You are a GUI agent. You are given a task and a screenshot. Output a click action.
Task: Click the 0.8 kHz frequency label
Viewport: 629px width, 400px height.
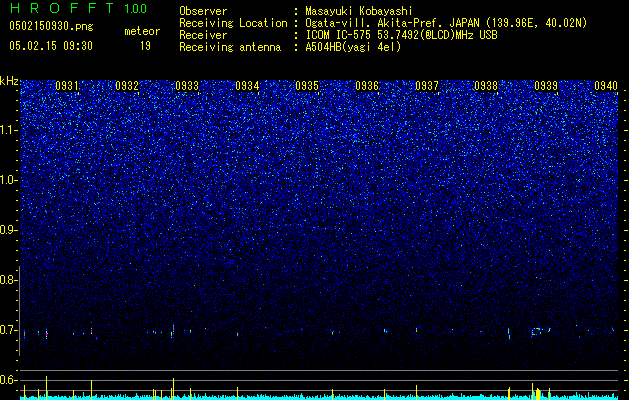(x=8, y=280)
